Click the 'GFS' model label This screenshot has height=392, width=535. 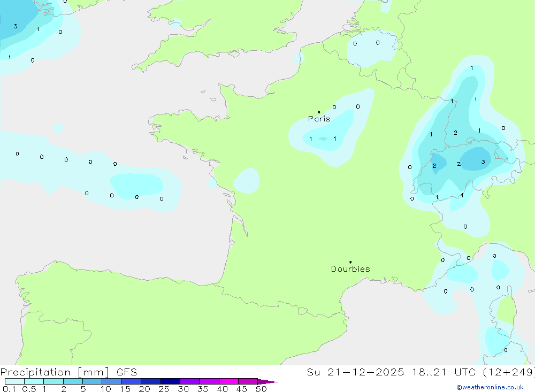(127, 372)
